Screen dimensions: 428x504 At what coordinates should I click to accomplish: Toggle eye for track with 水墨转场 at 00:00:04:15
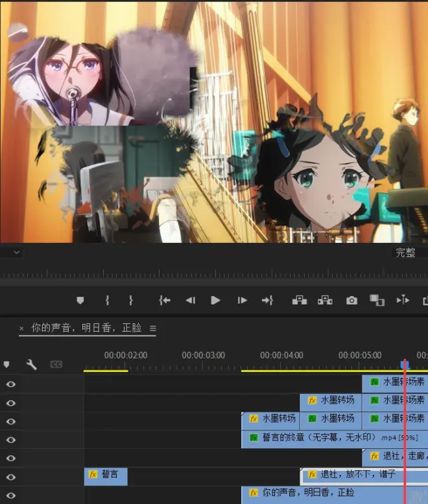point(10,403)
